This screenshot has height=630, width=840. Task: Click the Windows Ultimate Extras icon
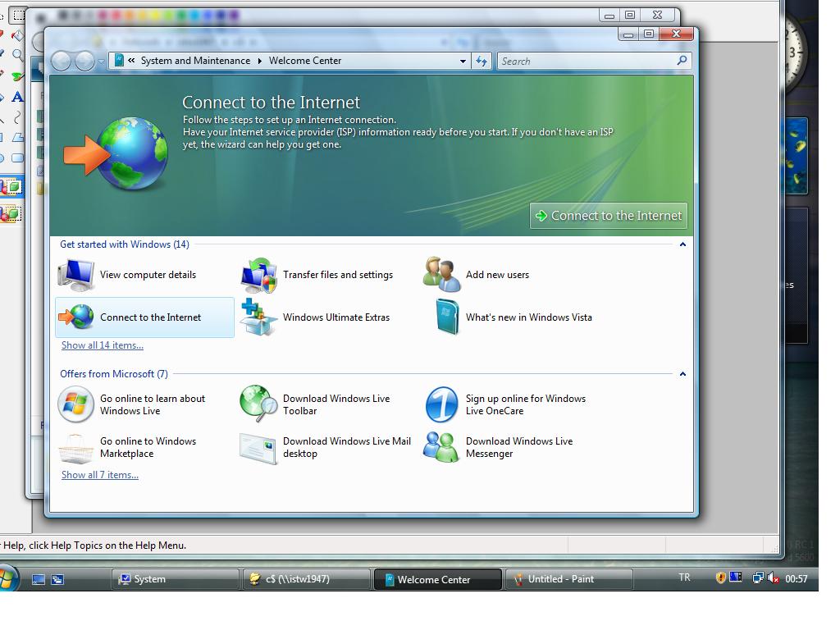tap(258, 317)
